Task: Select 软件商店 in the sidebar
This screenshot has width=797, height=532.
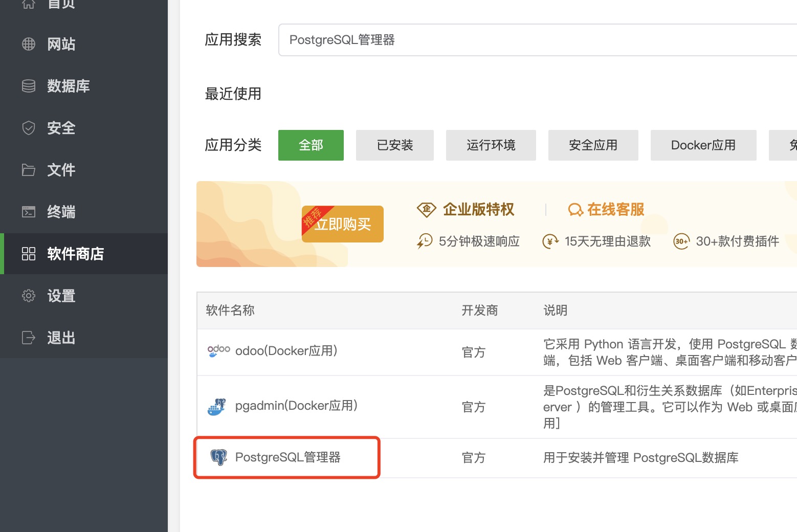Action: 84,254
